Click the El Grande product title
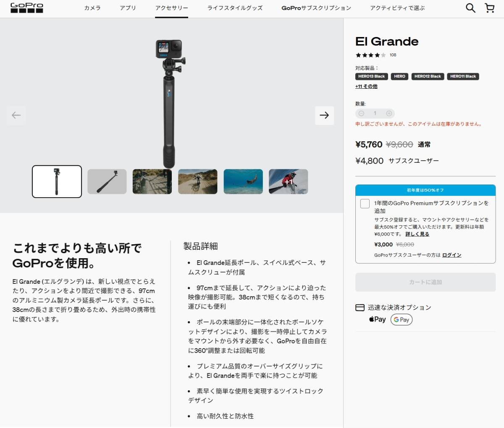 [387, 42]
